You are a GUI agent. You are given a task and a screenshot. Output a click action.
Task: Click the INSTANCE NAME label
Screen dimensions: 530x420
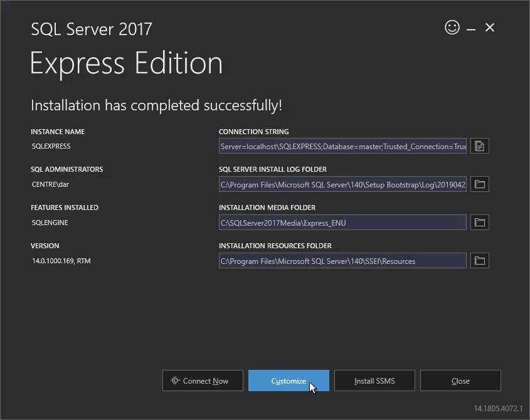pos(58,132)
